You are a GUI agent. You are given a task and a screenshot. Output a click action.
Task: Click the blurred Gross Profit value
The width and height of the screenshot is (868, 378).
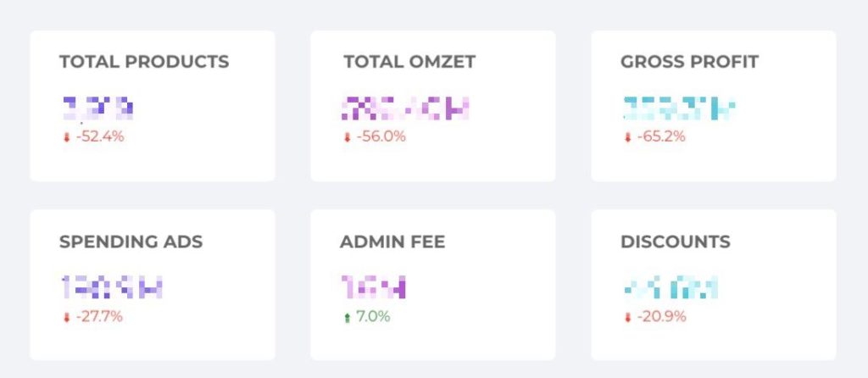coord(678,108)
